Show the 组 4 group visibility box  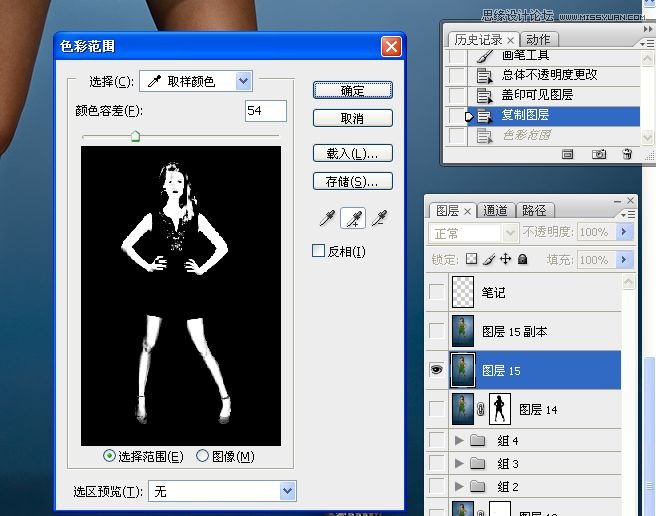436,440
